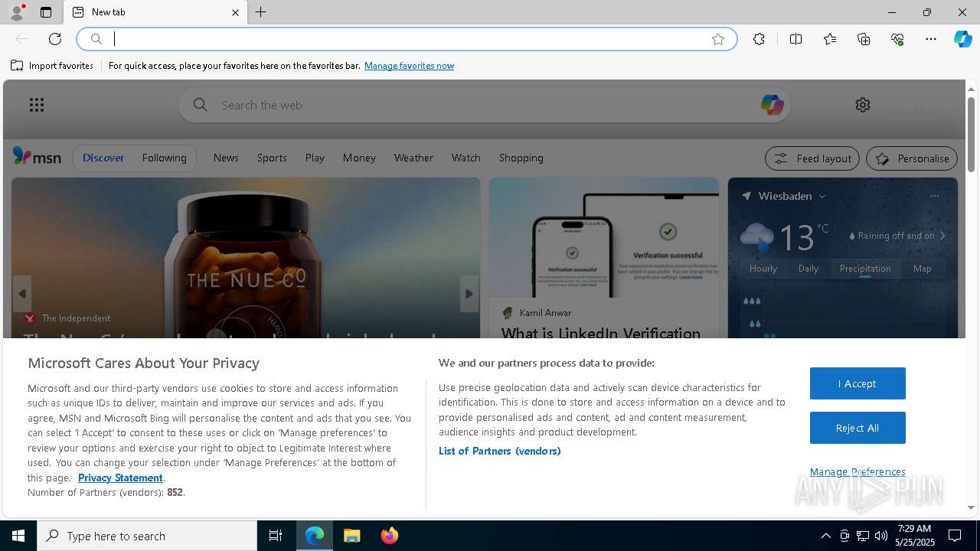
Task: Select the Following tab
Action: pos(164,158)
